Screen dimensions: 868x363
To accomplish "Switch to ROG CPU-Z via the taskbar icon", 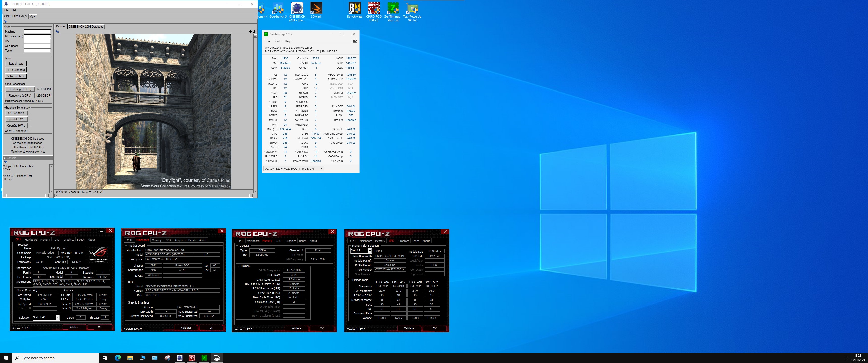I will [x=192, y=358].
